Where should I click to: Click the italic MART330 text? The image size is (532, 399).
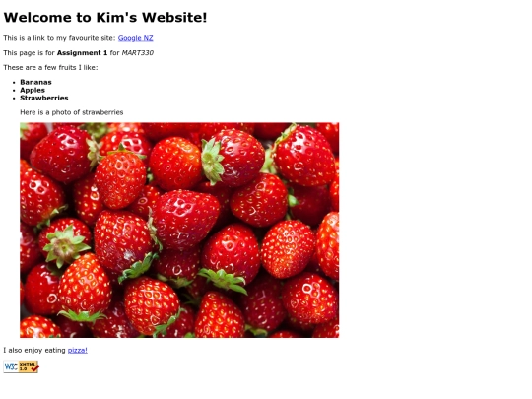pyautogui.click(x=137, y=53)
